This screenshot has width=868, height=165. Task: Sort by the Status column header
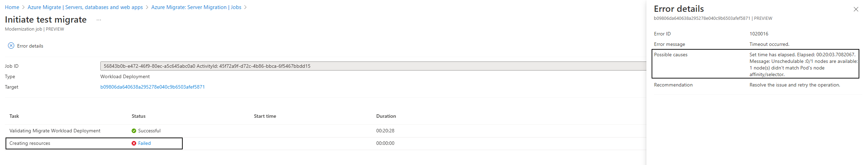pos(139,116)
